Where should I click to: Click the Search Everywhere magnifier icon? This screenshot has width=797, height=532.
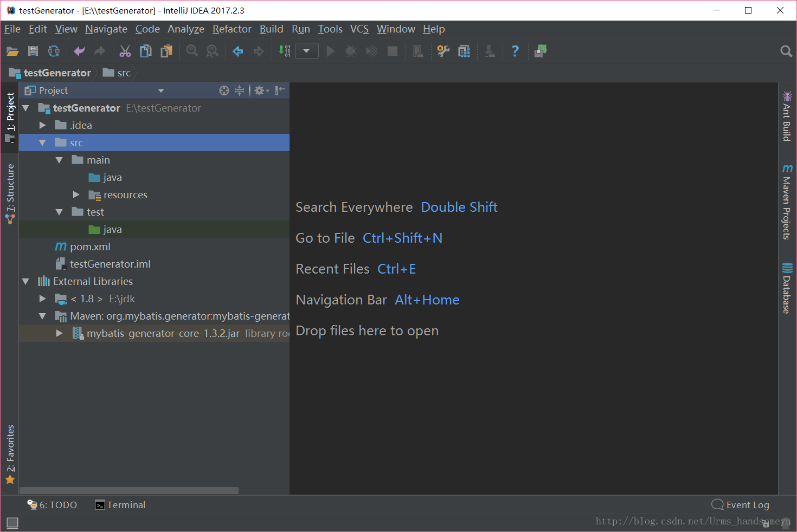[786, 51]
